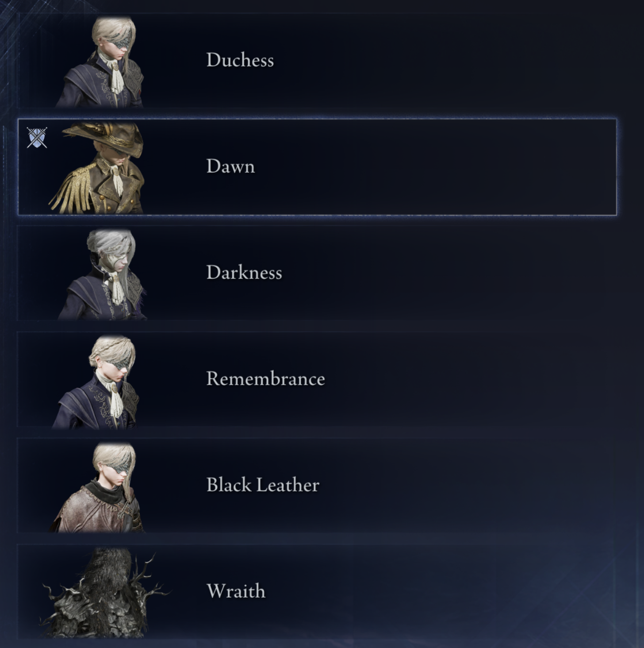Select the Duchess label

coord(240,60)
